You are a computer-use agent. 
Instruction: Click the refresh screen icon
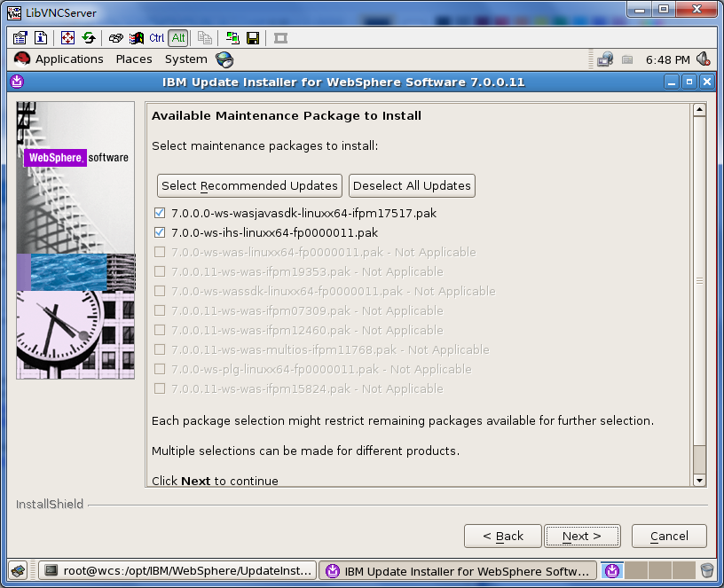point(89,38)
